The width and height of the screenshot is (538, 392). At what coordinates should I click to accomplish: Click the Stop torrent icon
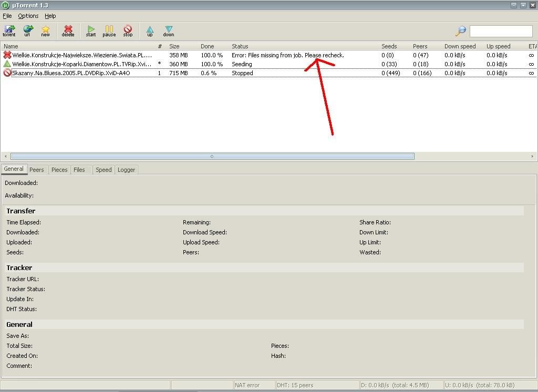click(128, 30)
